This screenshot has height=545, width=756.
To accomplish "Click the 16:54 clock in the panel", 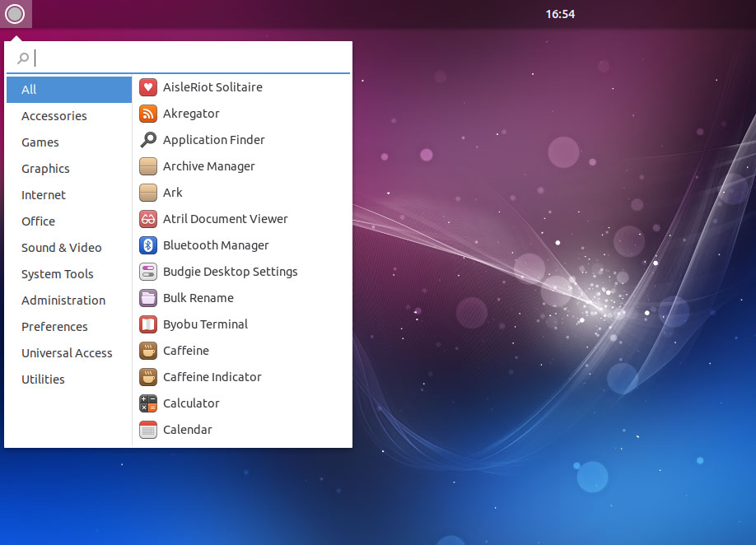I will pyautogui.click(x=560, y=14).
